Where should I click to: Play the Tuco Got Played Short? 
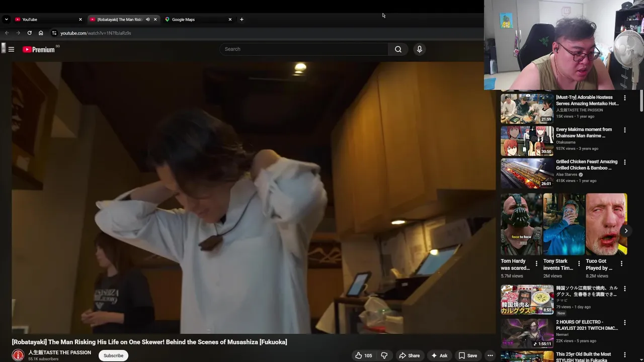606,224
